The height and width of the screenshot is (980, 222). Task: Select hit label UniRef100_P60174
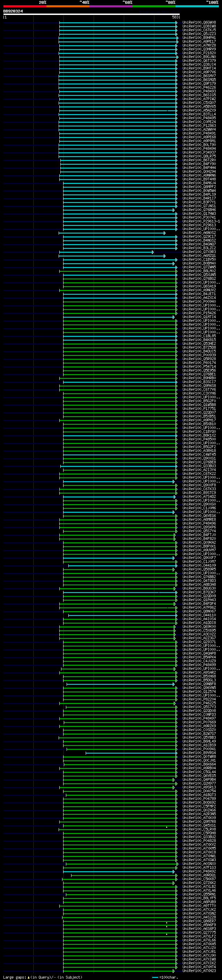[x=199, y=363]
